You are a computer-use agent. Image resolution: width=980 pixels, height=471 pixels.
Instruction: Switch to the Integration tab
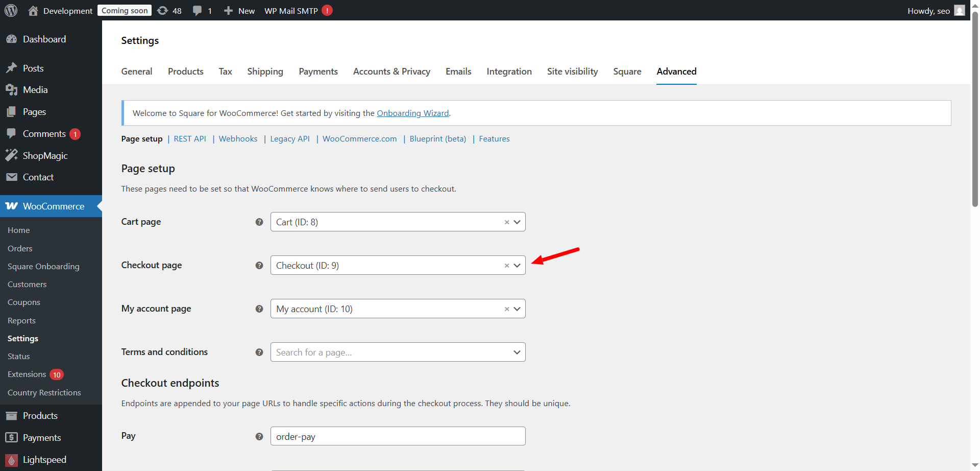[509, 72]
